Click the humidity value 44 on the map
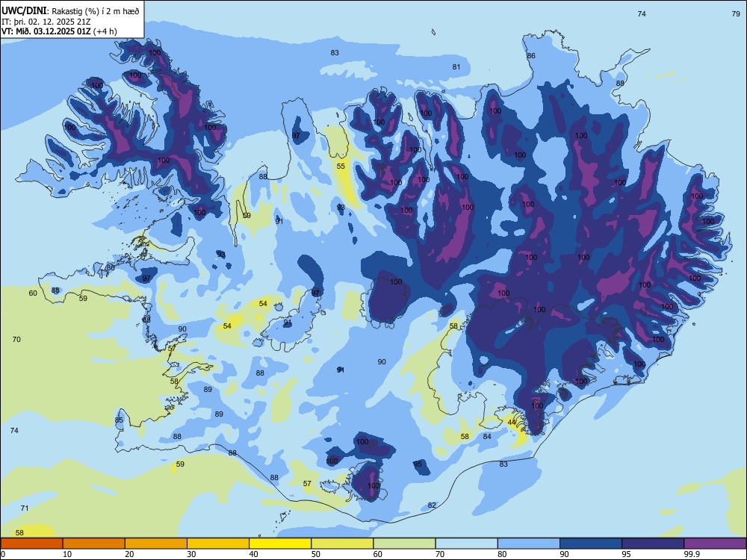Screen dimensions: 747x560 512,423
